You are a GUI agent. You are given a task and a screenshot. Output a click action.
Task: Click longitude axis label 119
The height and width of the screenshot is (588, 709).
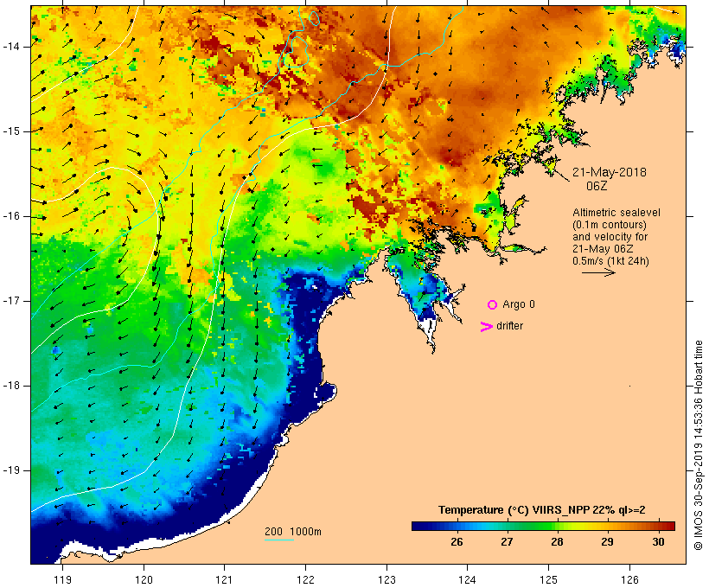[x=62, y=579]
